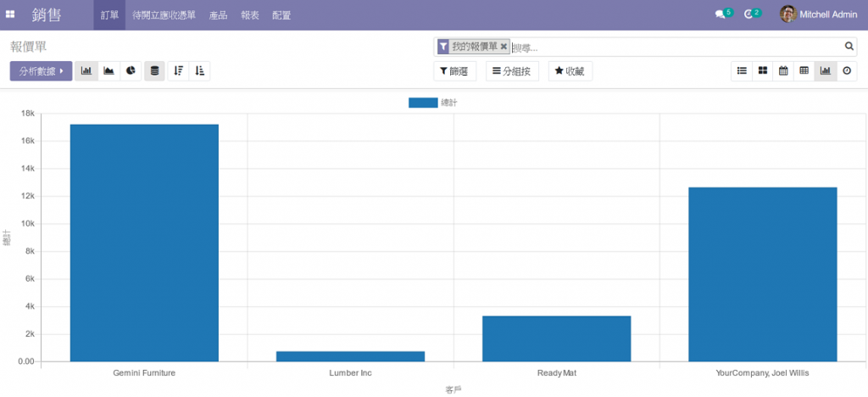Switch to line chart mode
The height and width of the screenshot is (397, 868).
tap(109, 71)
